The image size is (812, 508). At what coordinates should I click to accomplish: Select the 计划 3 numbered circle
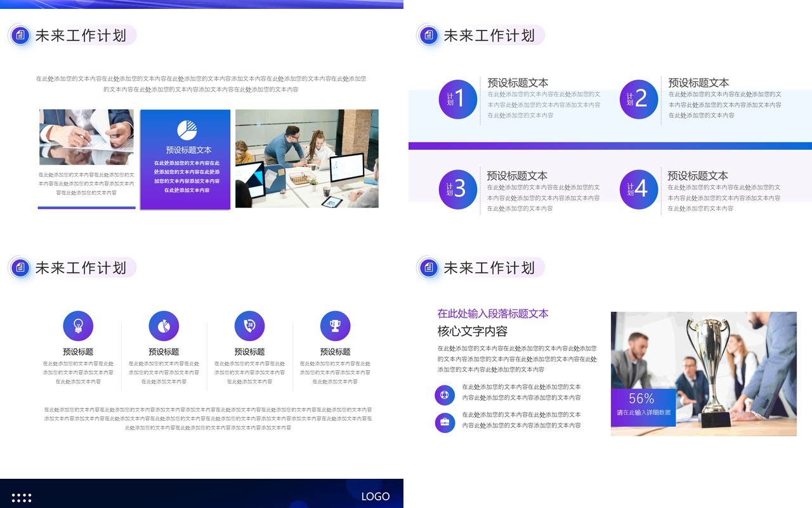tap(458, 189)
